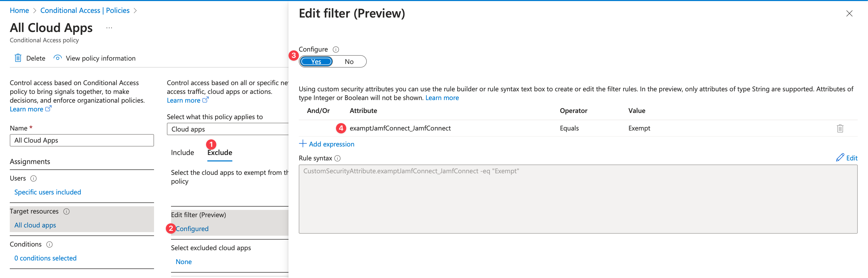Screen dimensions: 868x278
Task: Open the ellipsis menu beside All Cloud Apps
Action: click(109, 28)
